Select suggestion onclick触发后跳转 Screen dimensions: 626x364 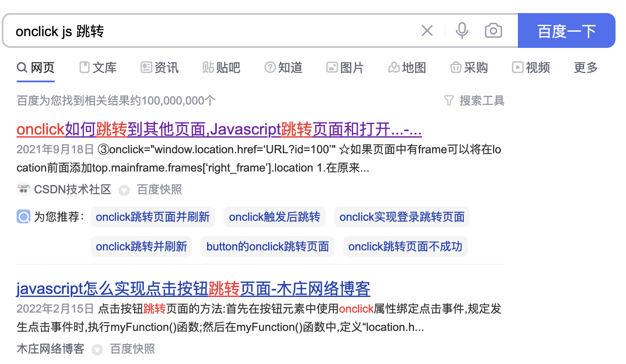tap(275, 217)
